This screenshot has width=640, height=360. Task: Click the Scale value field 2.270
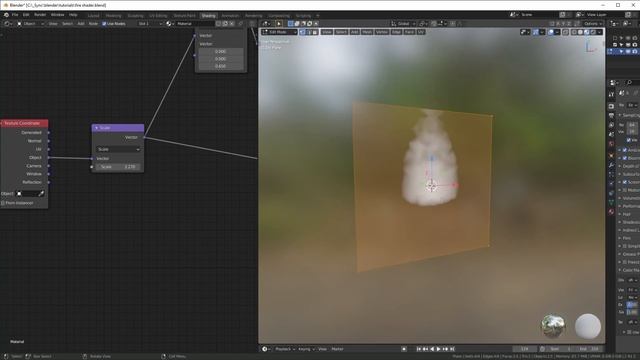tap(118, 167)
